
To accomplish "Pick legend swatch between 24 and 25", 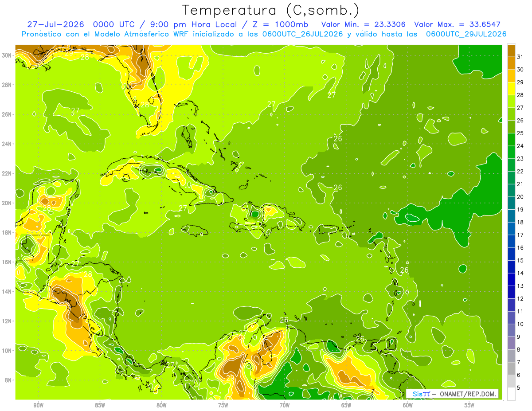I will (511, 140).
